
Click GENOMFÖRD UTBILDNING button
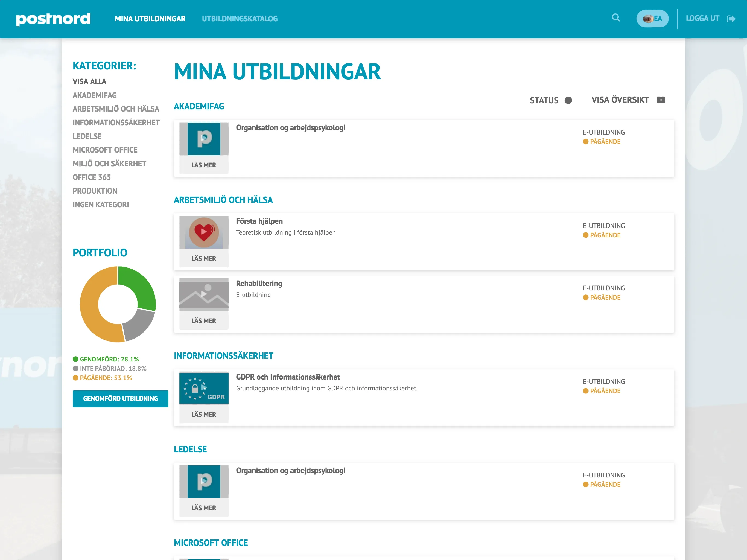click(120, 399)
